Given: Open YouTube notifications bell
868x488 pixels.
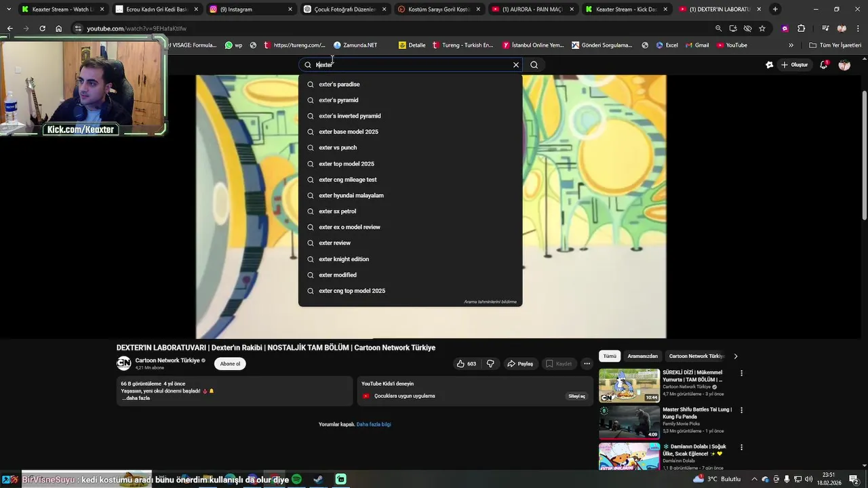Looking at the screenshot, I should [824, 65].
